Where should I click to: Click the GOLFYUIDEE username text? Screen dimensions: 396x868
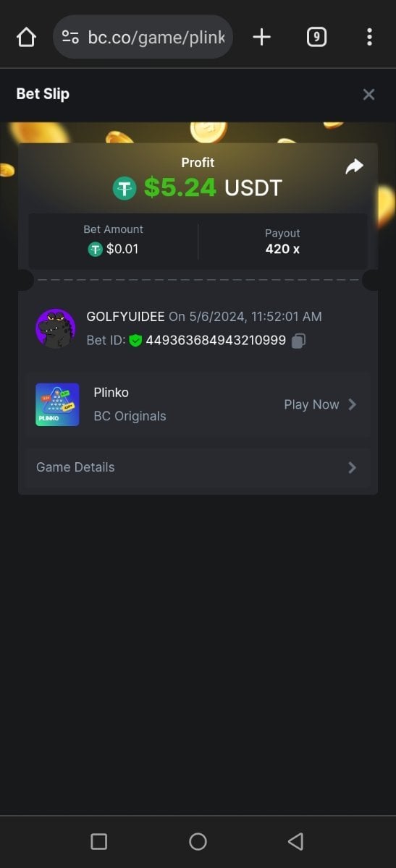tap(125, 317)
